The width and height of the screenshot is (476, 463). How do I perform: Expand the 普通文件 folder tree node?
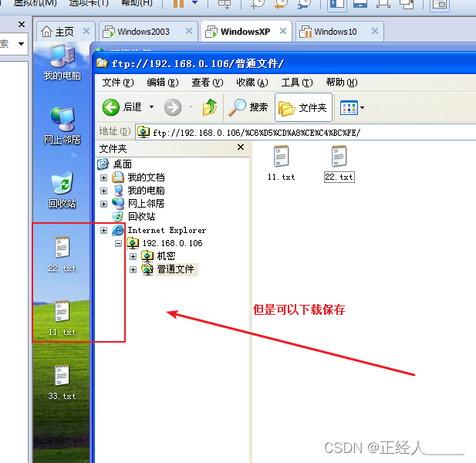click(x=133, y=269)
